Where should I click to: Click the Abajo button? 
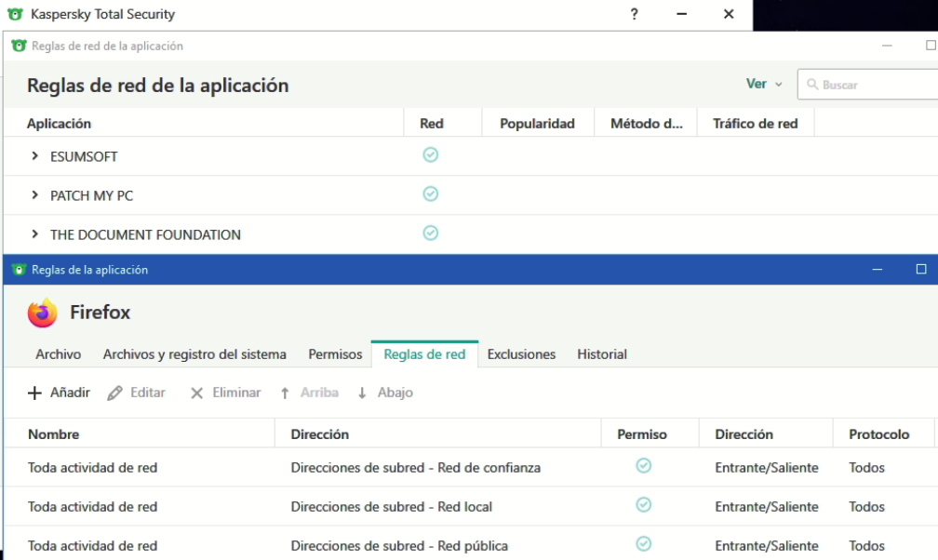[x=385, y=393]
